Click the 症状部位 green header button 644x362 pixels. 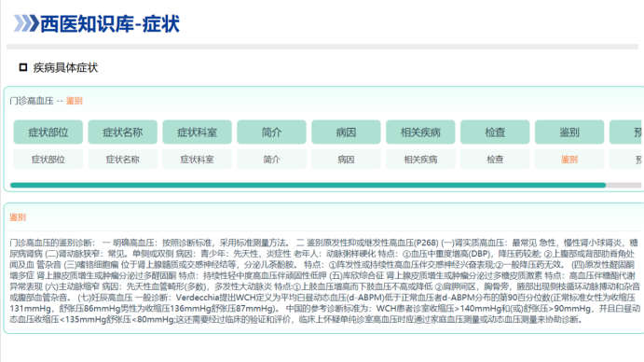click(x=48, y=132)
